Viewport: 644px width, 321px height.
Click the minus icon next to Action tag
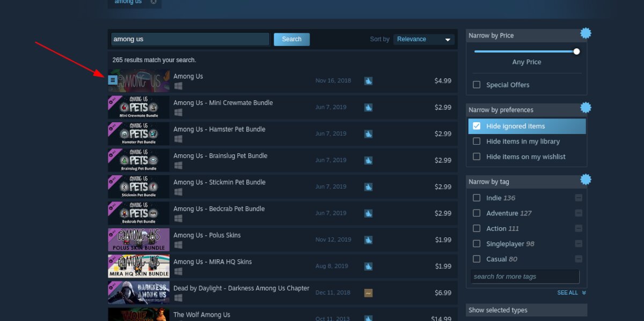579,228
